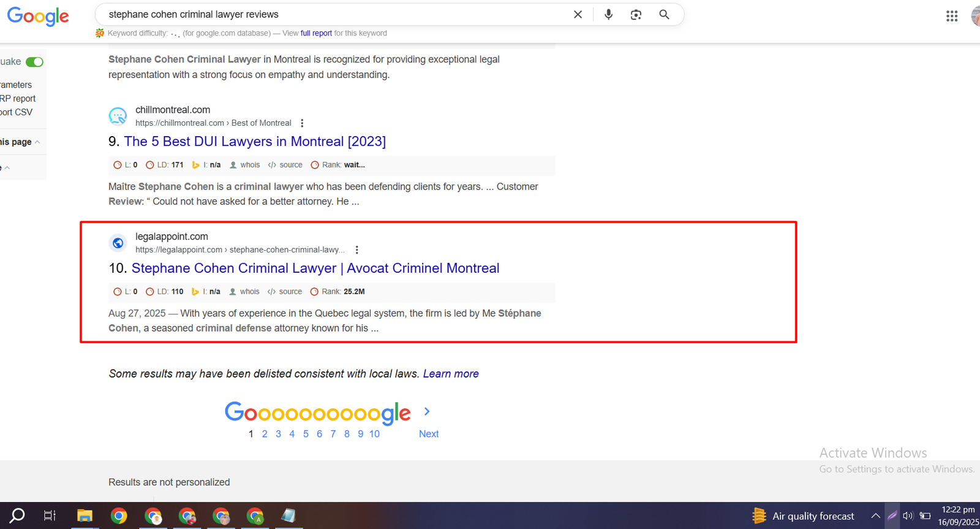Collapse the 'this page' sidebar section
Viewport: 980px width, 529px height.
point(37,142)
